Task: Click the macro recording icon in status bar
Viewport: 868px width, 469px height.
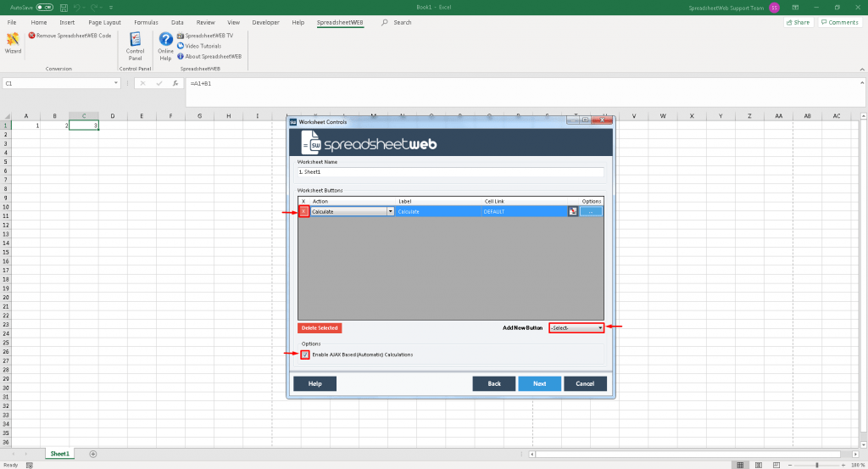Action: tap(30, 465)
